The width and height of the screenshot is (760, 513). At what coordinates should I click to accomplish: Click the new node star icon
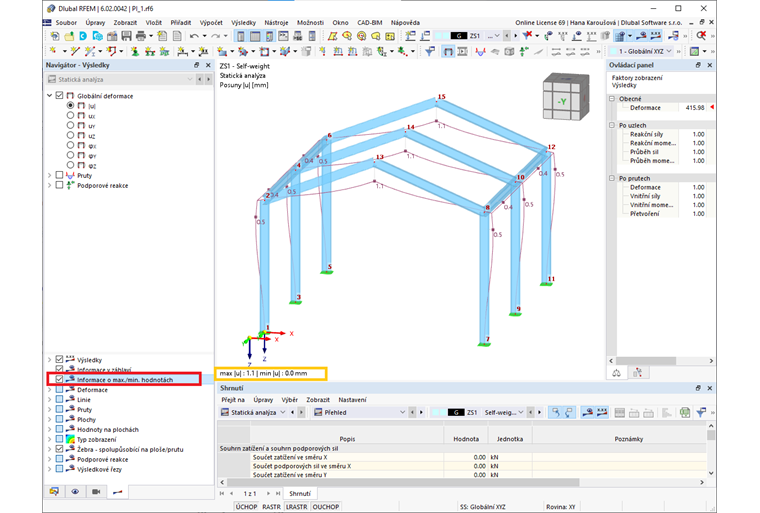(x=52, y=51)
